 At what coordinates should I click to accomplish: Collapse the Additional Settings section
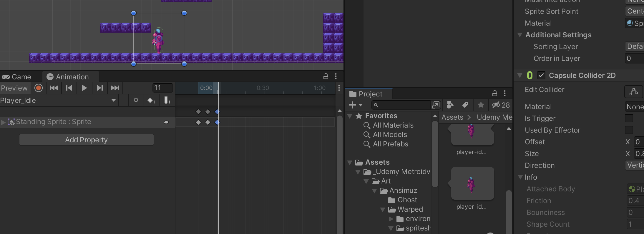pos(520,35)
